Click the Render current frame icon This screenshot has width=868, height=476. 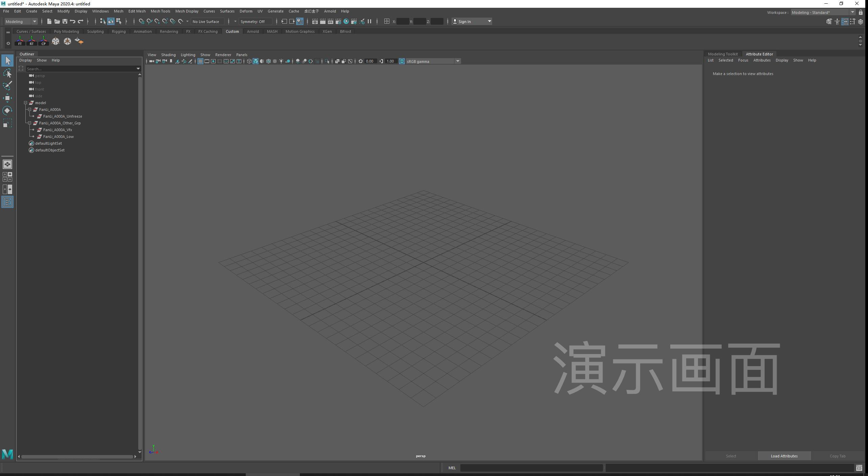323,21
